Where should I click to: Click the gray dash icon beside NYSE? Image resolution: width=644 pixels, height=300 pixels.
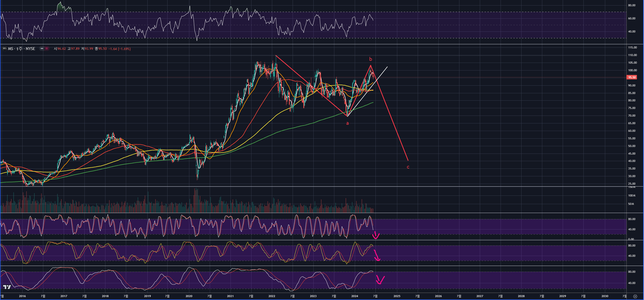pos(42,49)
